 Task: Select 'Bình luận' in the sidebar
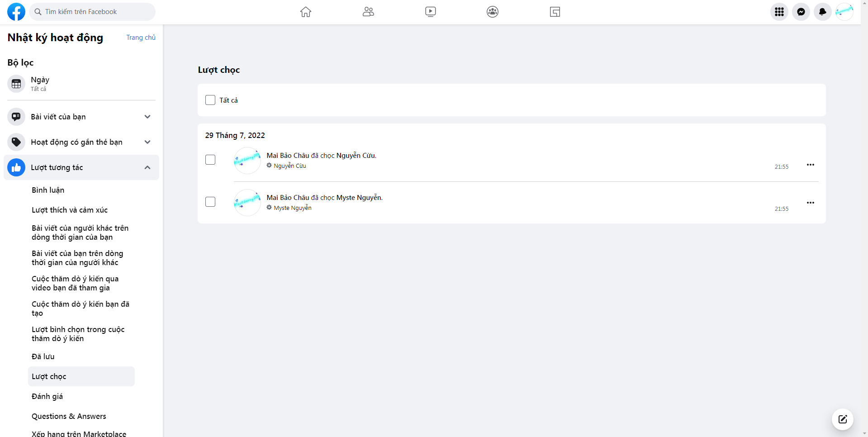tap(48, 190)
